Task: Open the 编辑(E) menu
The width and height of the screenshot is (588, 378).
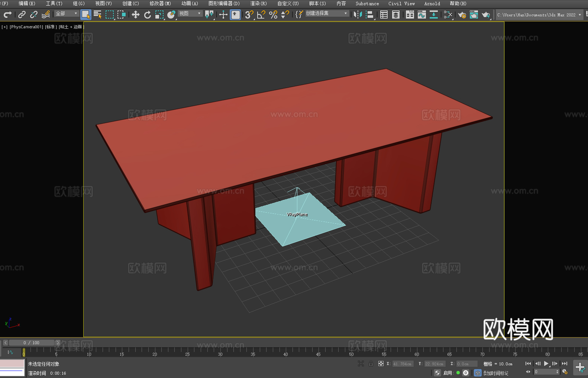Action: (27, 3)
